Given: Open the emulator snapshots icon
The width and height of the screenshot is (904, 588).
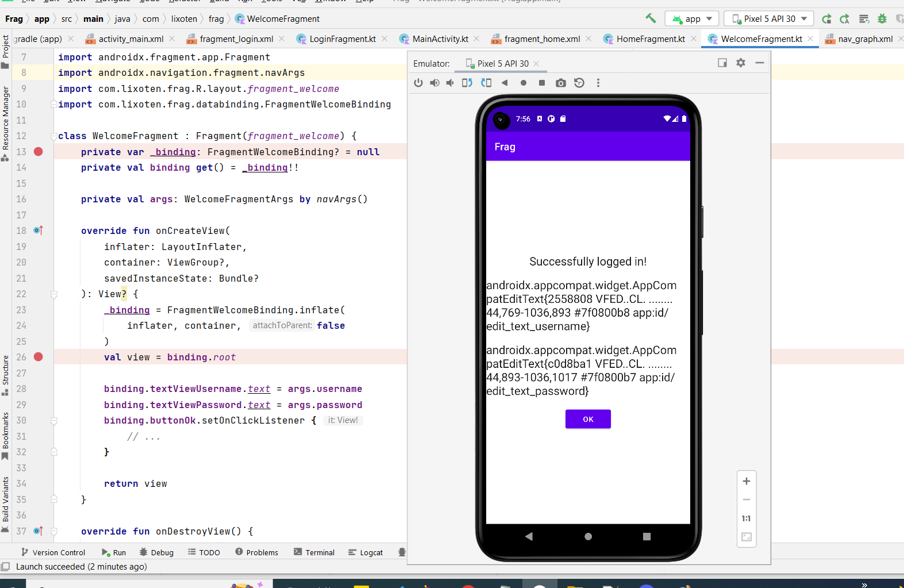Looking at the screenshot, I should click(579, 83).
